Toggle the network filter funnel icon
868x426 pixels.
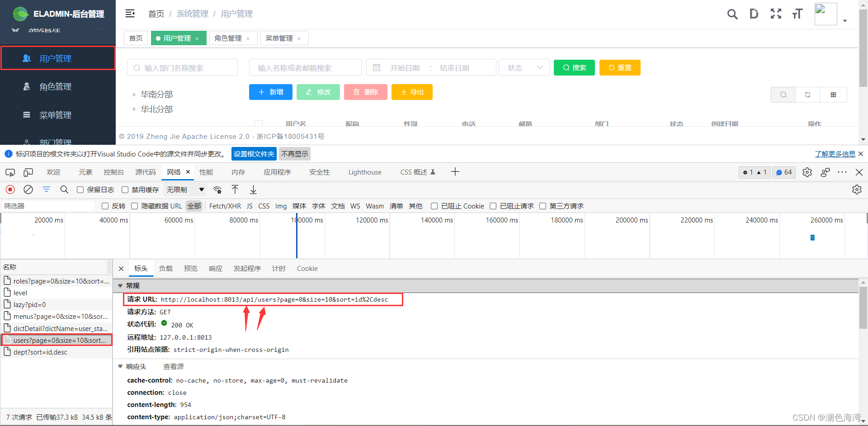pos(46,189)
